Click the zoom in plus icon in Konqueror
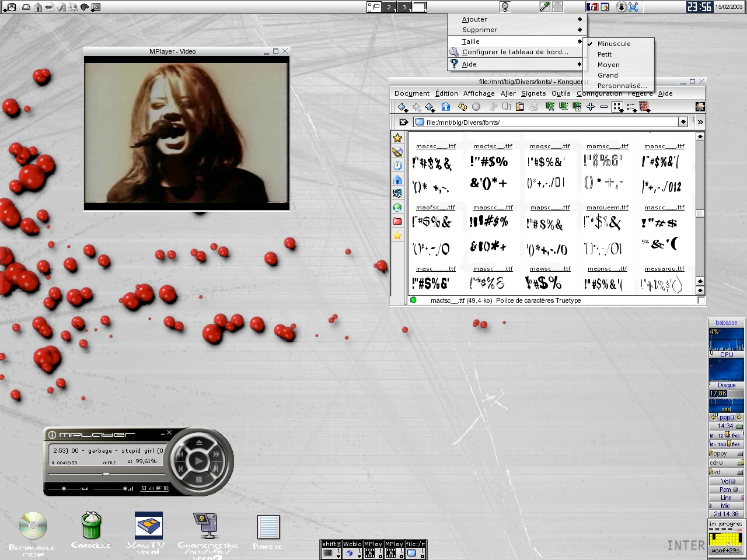The width and height of the screenshot is (747, 560). pyautogui.click(x=591, y=107)
